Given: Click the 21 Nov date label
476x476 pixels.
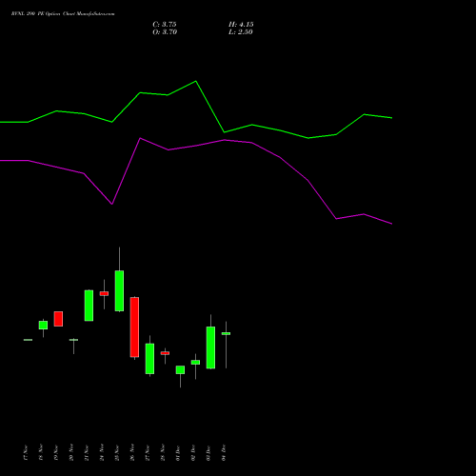Looking at the screenshot, I should (x=87, y=453).
